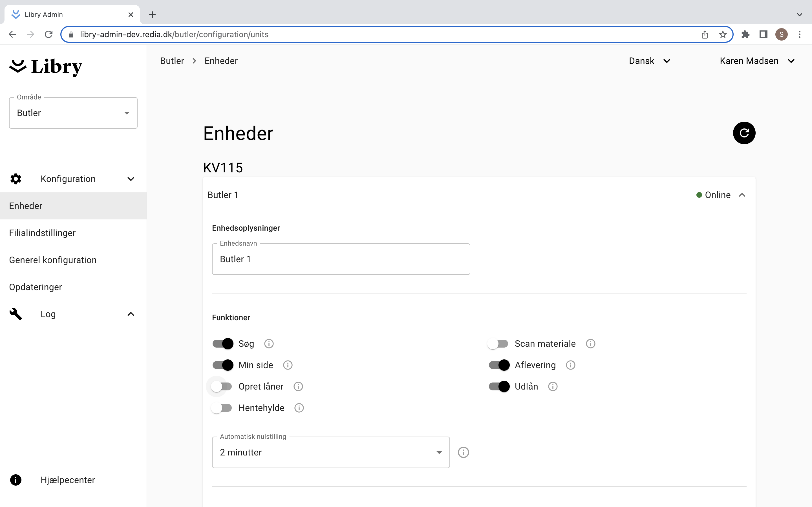This screenshot has width=812, height=507.
Task: Click info icon next to Aflevering
Action: point(570,365)
